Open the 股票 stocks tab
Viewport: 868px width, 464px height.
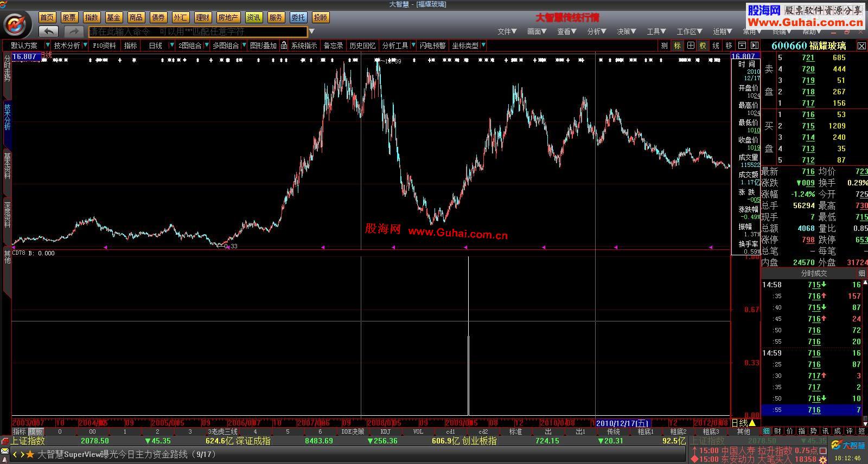pos(69,17)
